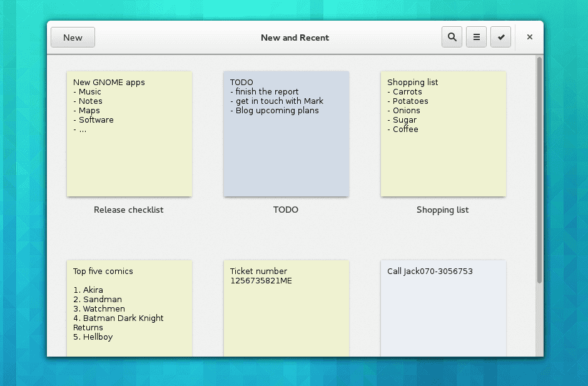Click "4. Batman Dark Knight" text
The image size is (588, 386).
[118, 318]
